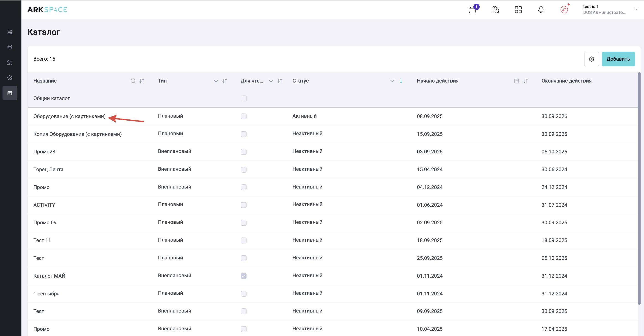Expand the Статус column filter dropdown
The image size is (644, 336).
pyautogui.click(x=392, y=81)
